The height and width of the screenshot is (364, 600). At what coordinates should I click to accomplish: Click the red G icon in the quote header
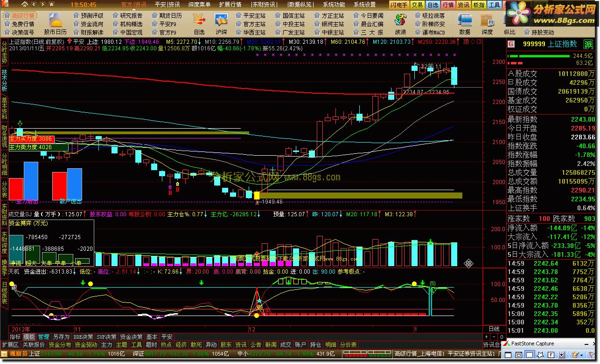pyautogui.click(x=511, y=44)
